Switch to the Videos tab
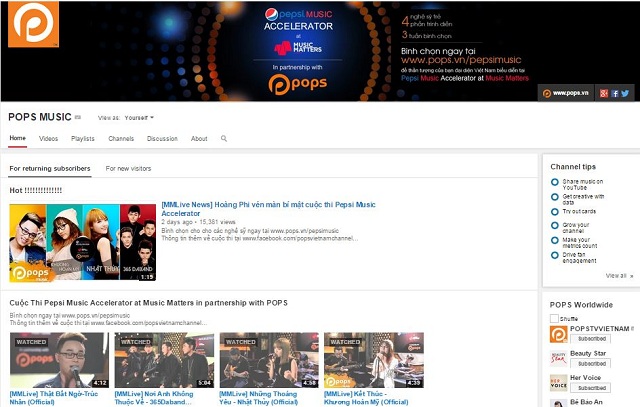This screenshot has height=407, width=640. (48, 138)
